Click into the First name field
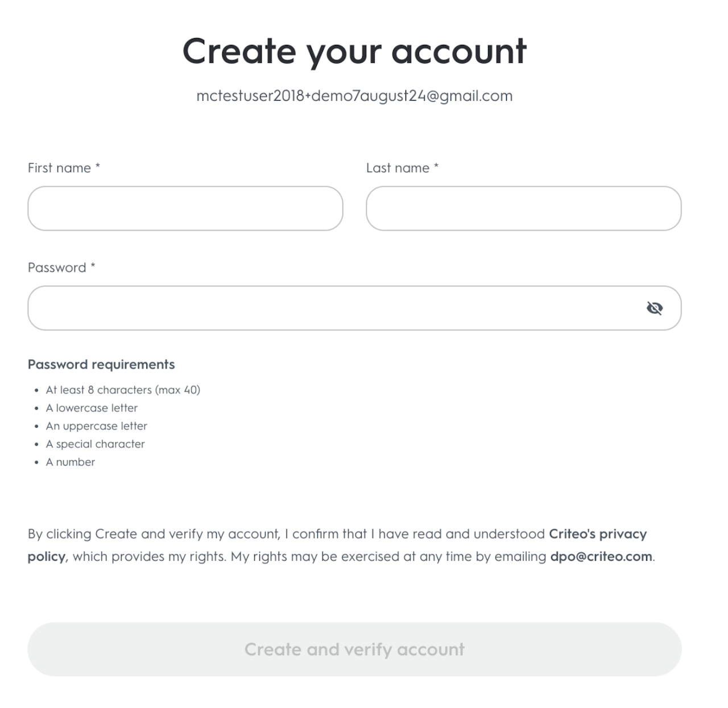728x708 pixels. coord(185,208)
